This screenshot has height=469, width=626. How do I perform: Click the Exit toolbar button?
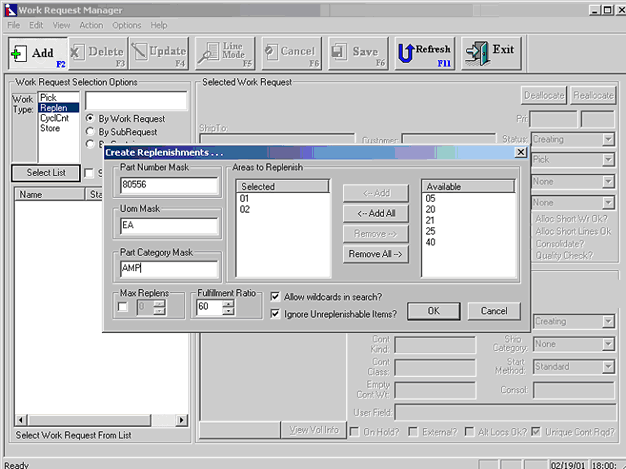click(x=491, y=53)
